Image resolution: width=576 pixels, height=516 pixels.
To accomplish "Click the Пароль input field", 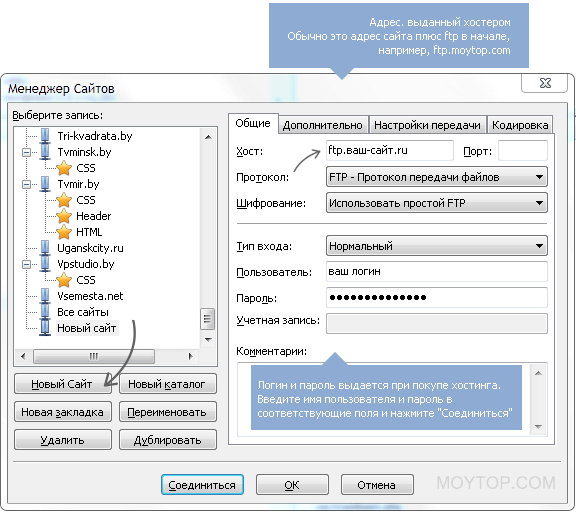I will pyautogui.click(x=437, y=297).
